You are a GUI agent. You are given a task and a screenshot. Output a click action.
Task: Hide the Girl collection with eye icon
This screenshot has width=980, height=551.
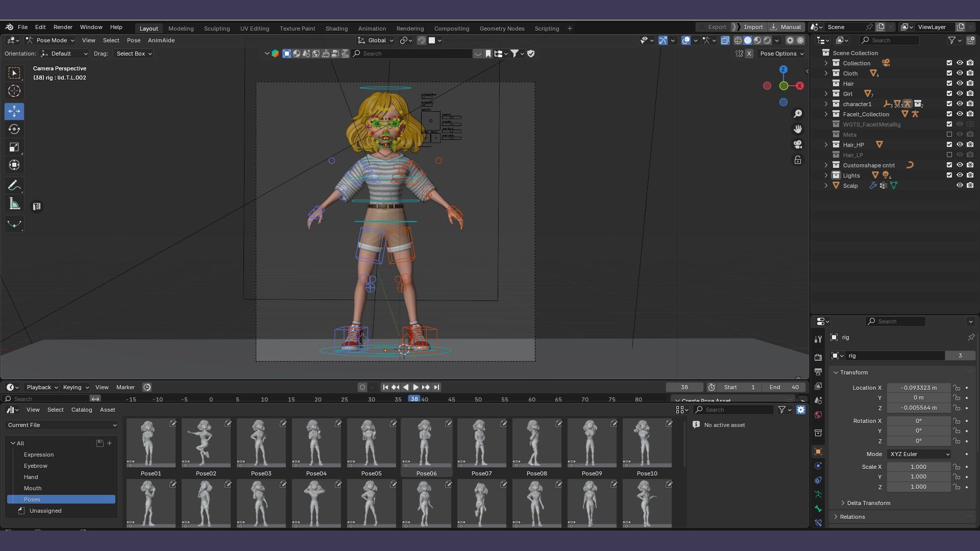960,93
